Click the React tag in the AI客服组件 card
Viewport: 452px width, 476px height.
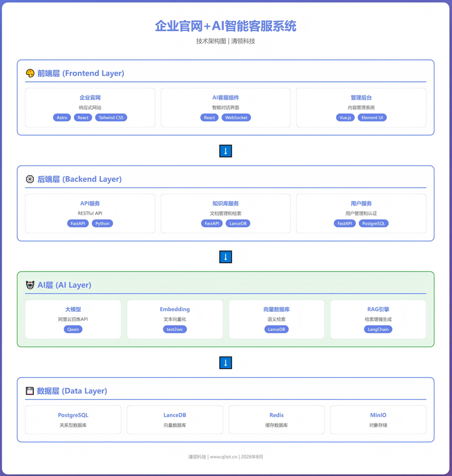(209, 117)
